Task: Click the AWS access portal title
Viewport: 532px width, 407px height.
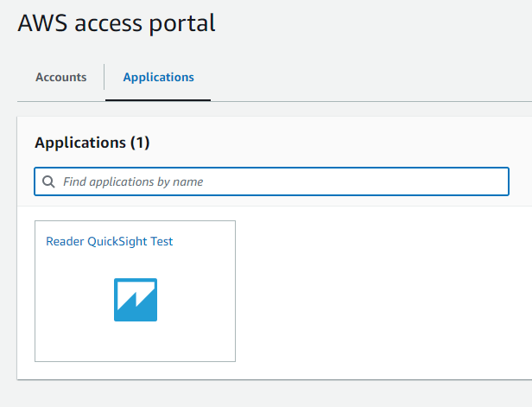Action: pyautogui.click(x=117, y=23)
